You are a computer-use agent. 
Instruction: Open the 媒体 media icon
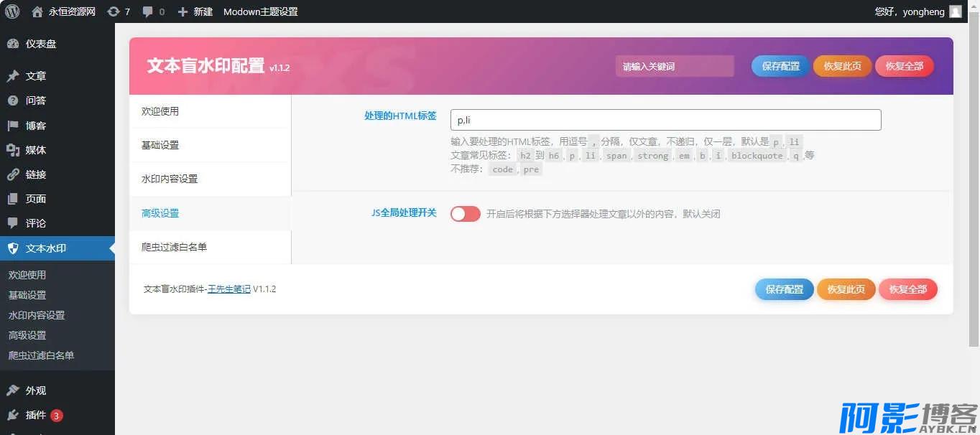pyautogui.click(x=13, y=150)
